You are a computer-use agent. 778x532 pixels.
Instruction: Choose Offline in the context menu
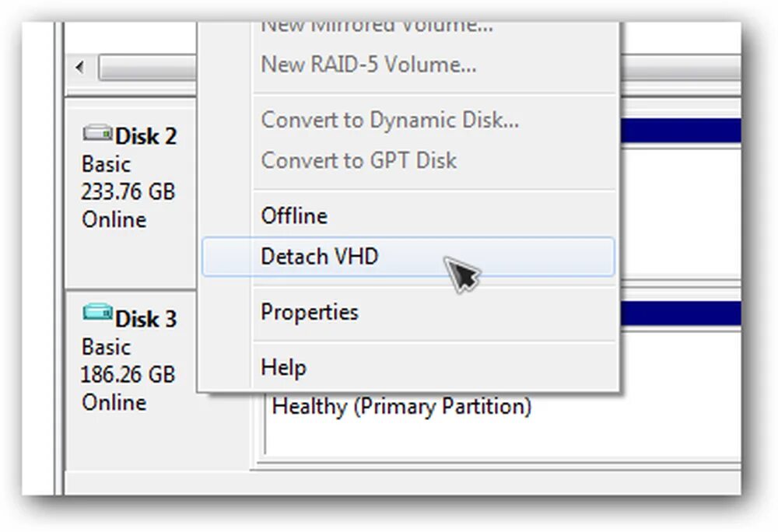point(408,216)
